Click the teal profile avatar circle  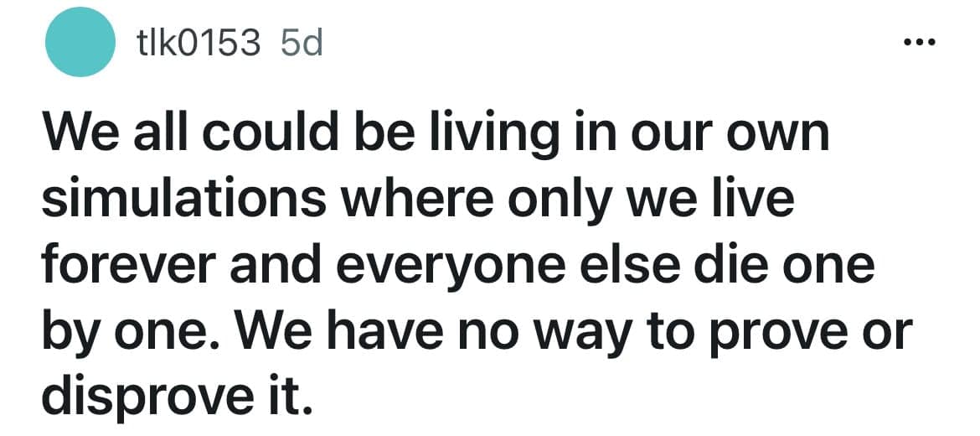[80, 43]
